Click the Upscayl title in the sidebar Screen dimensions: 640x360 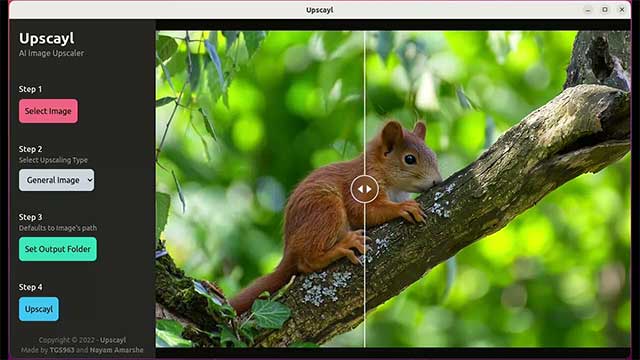click(x=47, y=39)
